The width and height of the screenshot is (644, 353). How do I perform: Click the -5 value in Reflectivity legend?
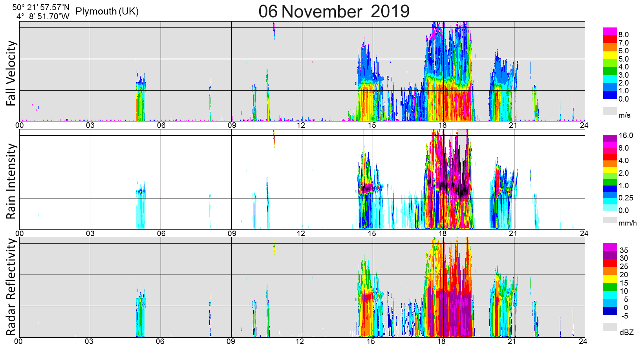624,316
